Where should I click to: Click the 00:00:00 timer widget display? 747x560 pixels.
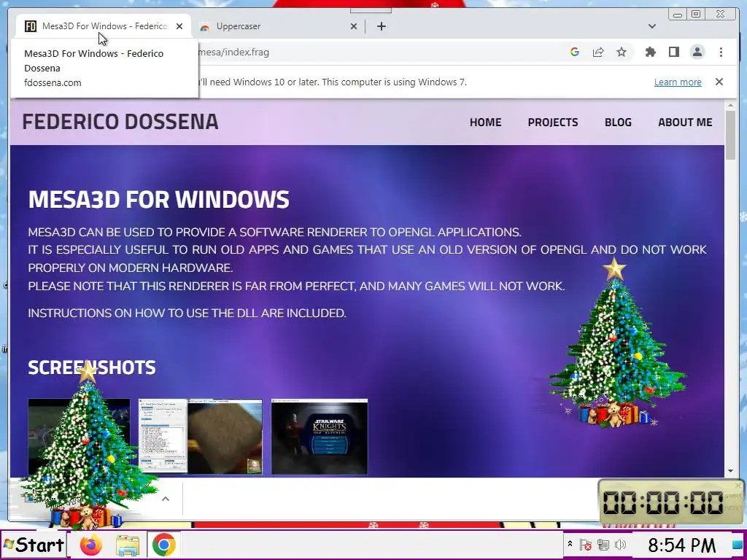tap(664, 502)
